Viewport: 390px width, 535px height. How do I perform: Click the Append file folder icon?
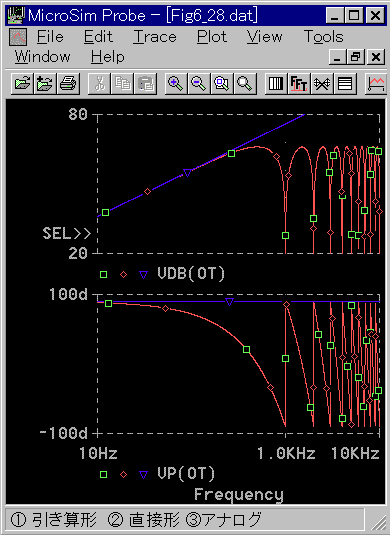(45, 84)
